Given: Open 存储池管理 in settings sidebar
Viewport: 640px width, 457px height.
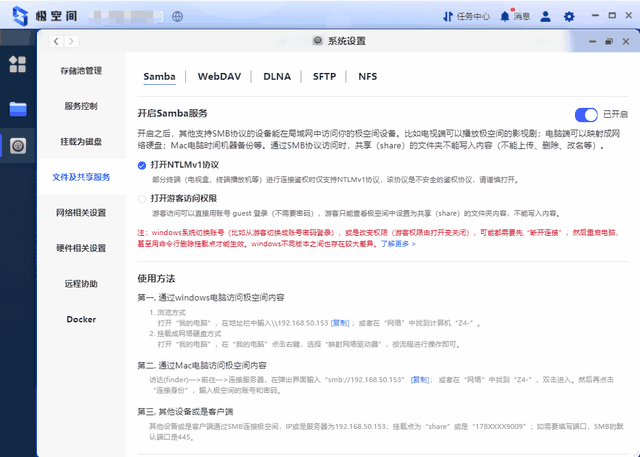Looking at the screenshot, I should (x=81, y=71).
